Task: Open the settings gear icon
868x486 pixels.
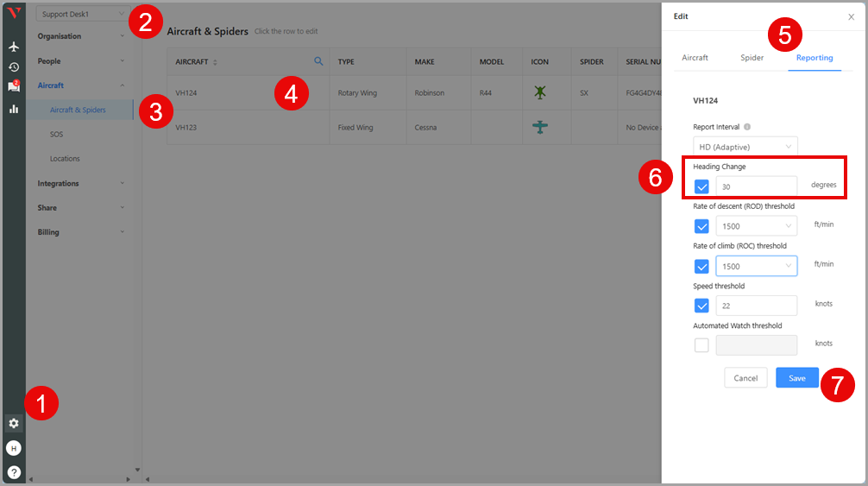Action: coord(13,423)
